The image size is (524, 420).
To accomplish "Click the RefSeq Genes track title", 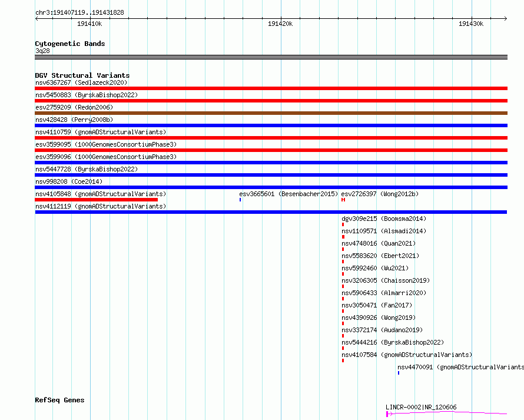I will (59, 400).
